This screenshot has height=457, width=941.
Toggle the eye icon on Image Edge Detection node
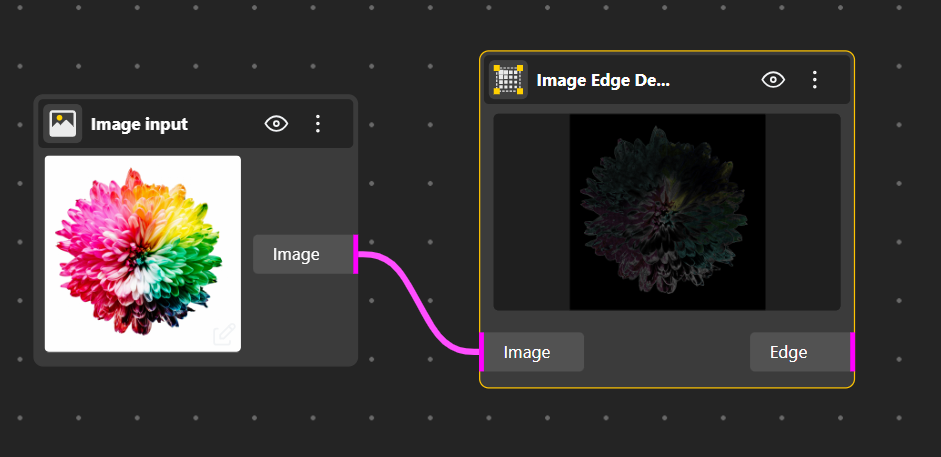773,80
